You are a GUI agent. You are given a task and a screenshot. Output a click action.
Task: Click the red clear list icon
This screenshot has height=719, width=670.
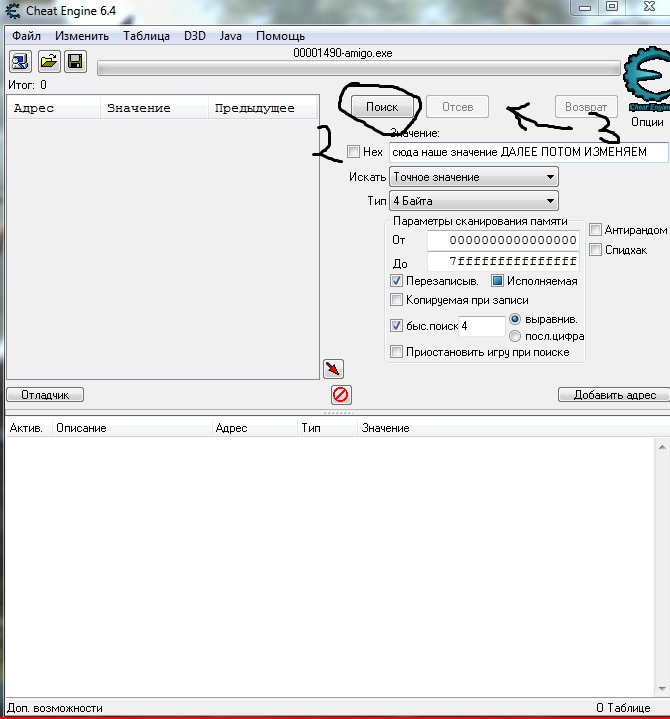click(341, 395)
